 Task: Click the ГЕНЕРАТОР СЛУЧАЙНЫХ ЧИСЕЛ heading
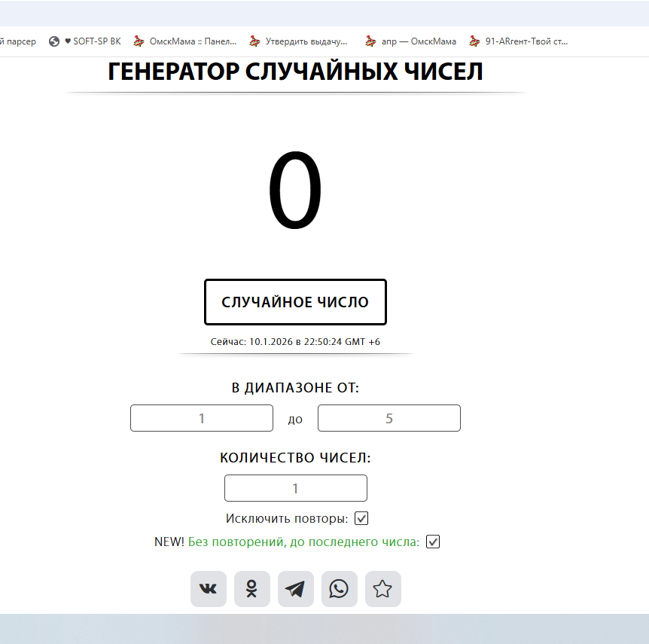click(x=295, y=71)
